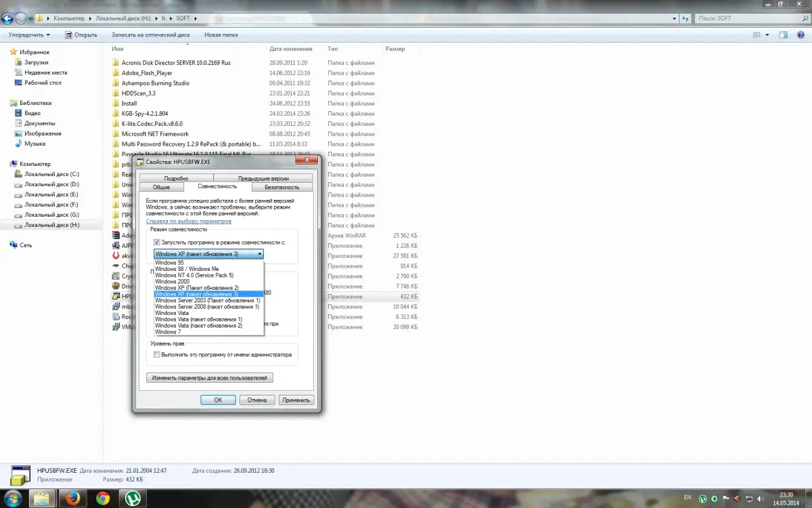Open the Windows Start orb
The image size is (812, 508).
click(12, 499)
